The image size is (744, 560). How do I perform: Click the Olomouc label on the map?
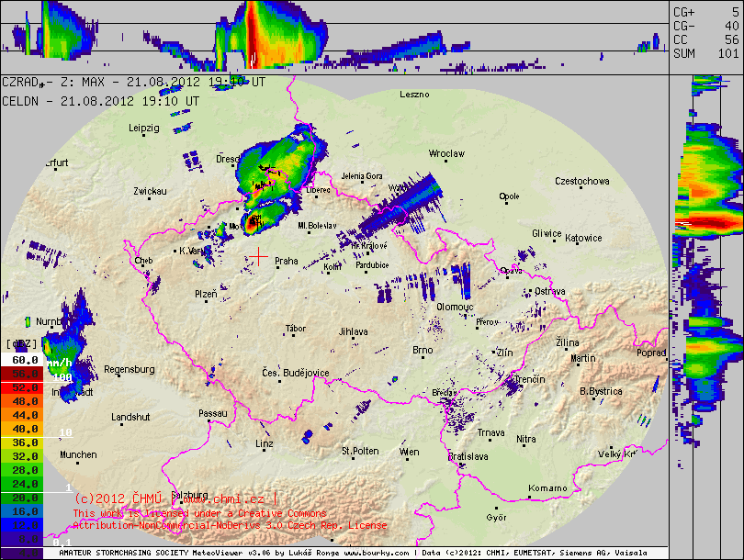(x=455, y=307)
